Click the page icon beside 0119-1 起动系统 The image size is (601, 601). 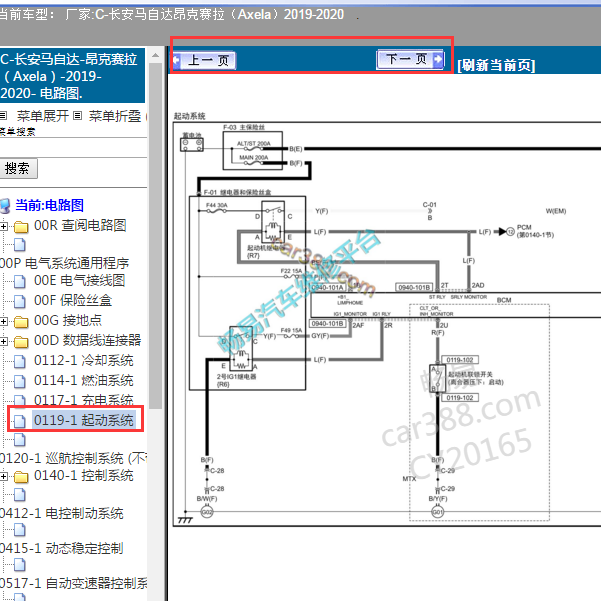tap(20, 421)
